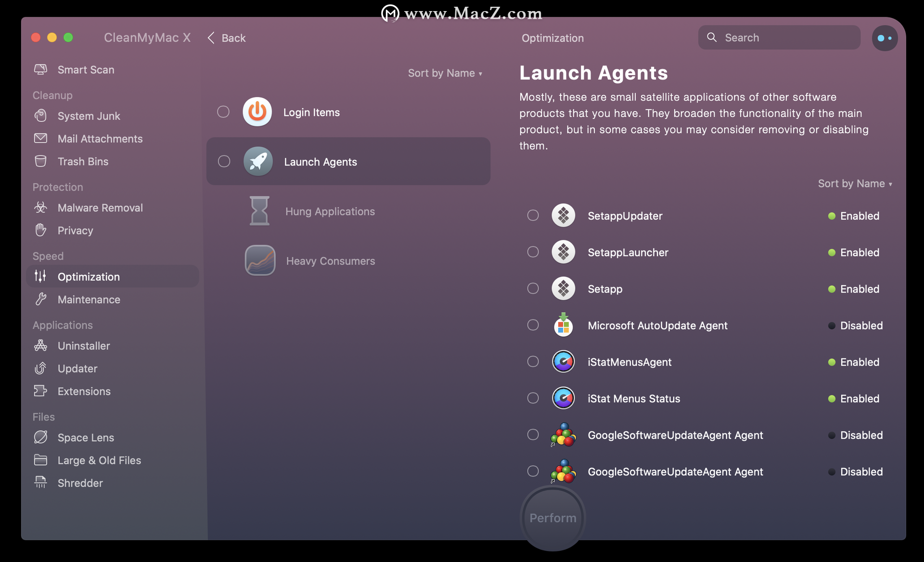Screen dimensions: 924x562
Task: Click the Optimization sliders icon
Action: coord(40,276)
